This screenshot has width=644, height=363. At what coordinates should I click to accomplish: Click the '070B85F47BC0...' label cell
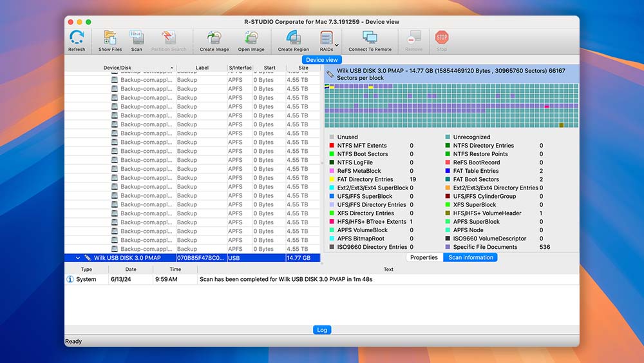(x=200, y=258)
